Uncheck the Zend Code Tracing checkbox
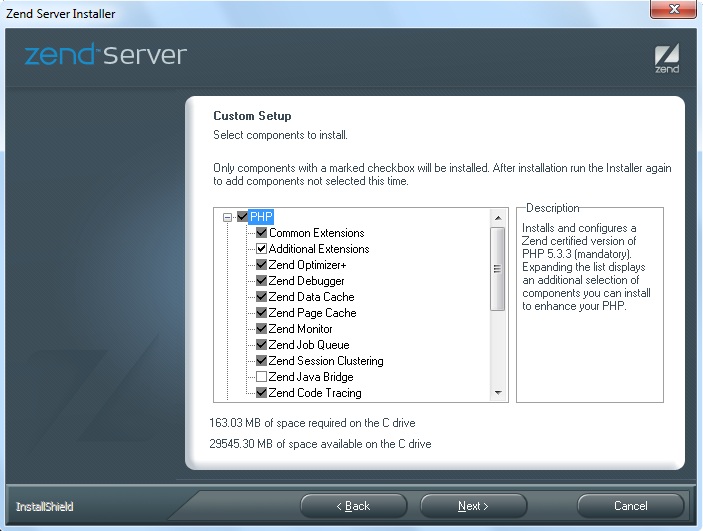The image size is (703, 531). (261, 393)
